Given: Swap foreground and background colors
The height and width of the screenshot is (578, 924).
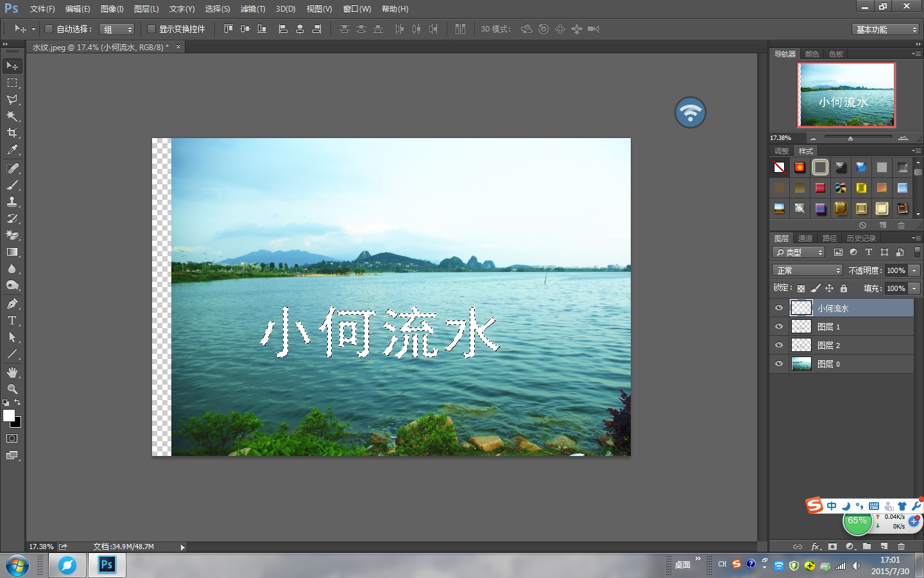Looking at the screenshot, I should click(17, 403).
